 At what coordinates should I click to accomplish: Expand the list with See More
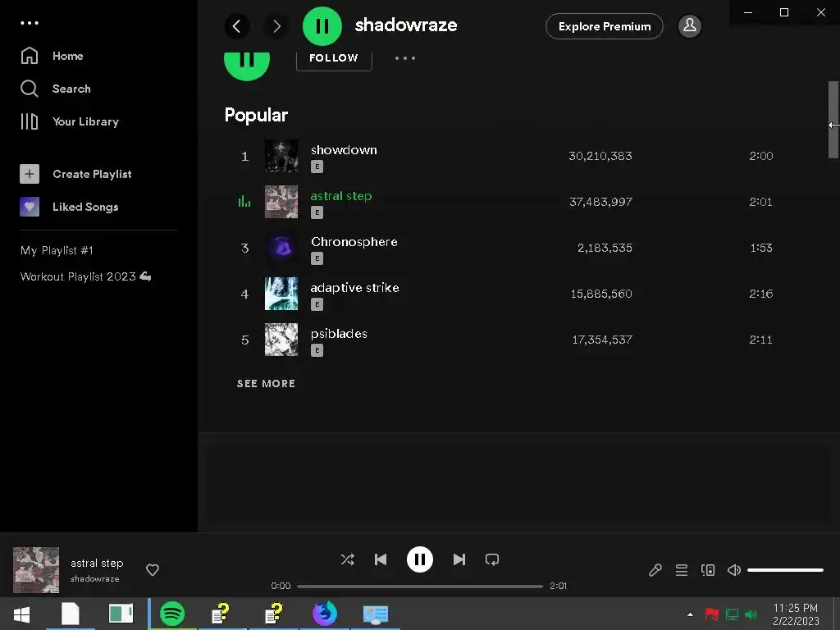coord(266,384)
